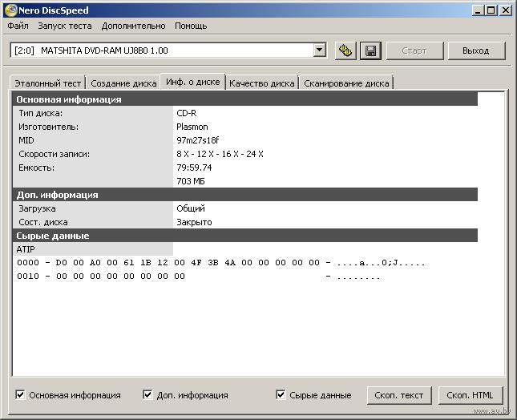This screenshot has width=517, height=420.
Task: Click the Сырые данные section header
Action: pos(245,236)
